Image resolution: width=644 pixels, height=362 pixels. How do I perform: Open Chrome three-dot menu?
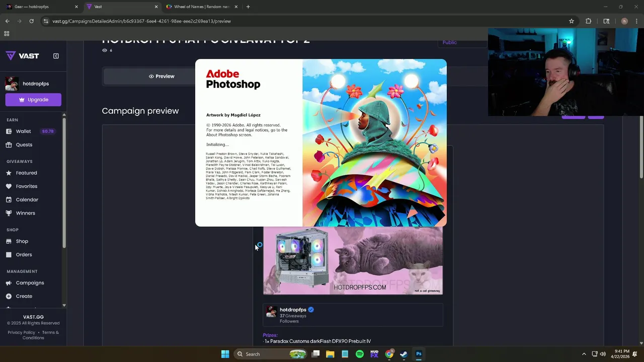coord(637,21)
